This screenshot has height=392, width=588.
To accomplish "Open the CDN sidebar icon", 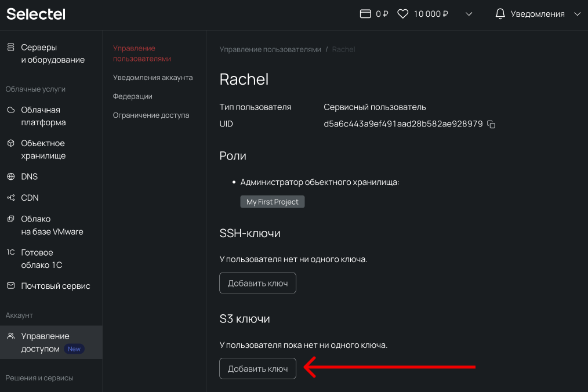I will coord(11,197).
